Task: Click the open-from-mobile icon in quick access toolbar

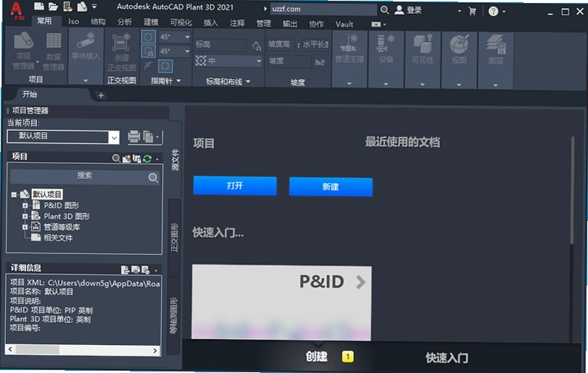Action: 68,7
